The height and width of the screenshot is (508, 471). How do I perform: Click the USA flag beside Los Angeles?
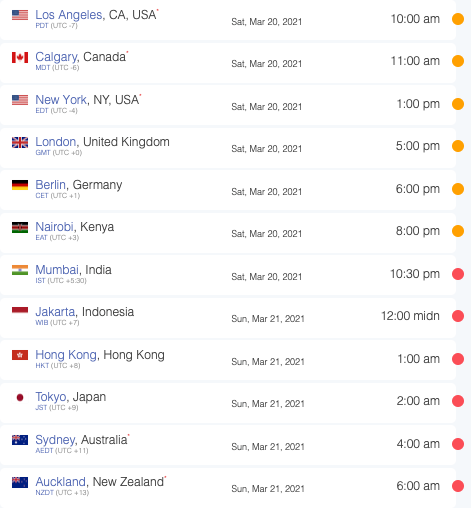pyautogui.click(x=20, y=15)
